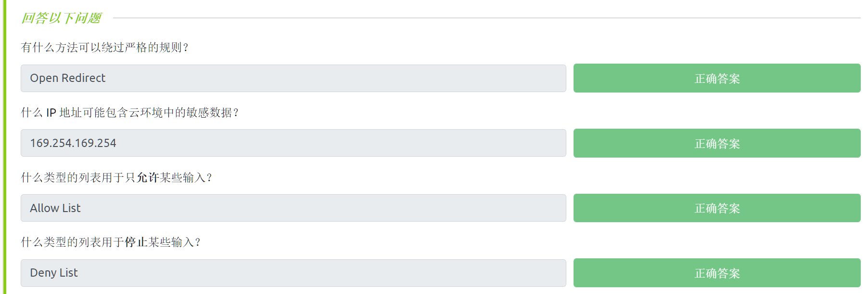868x294 pixels.
Task: Click the question about 停止某些输入 list
Action: [x=111, y=242]
